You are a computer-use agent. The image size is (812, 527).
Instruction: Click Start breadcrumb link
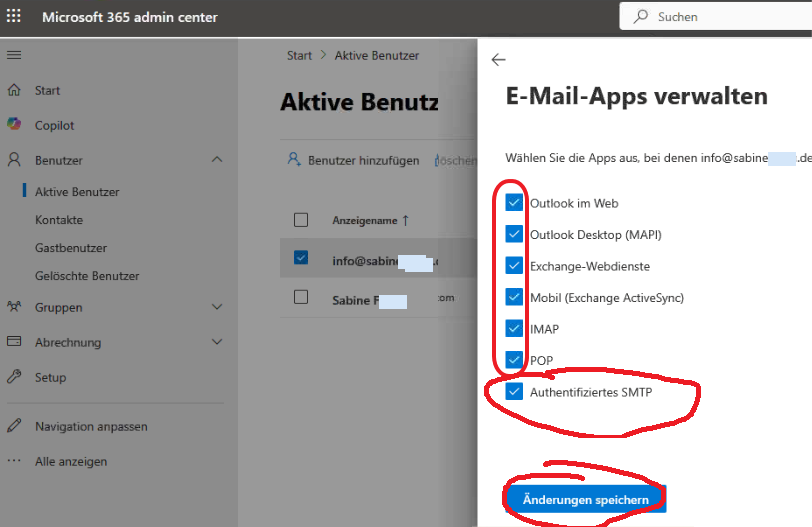(x=299, y=55)
